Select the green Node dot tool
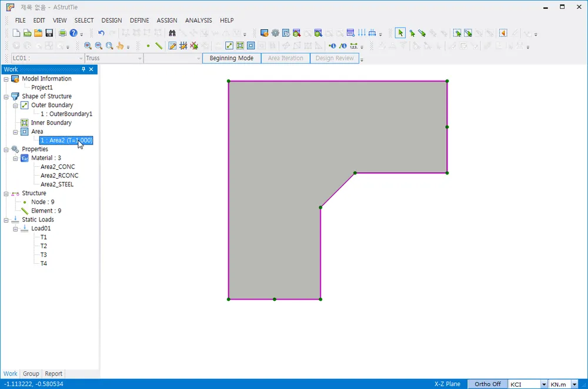This screenshot has height=389, width=588. click(148, 46)
